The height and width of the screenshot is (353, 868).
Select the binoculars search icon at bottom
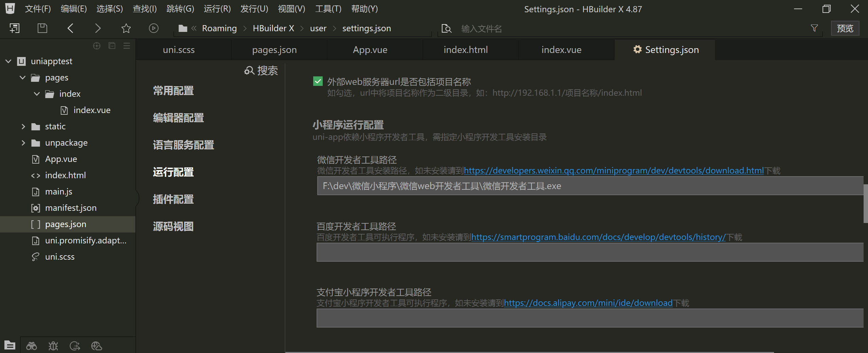[x=32, y=345]
